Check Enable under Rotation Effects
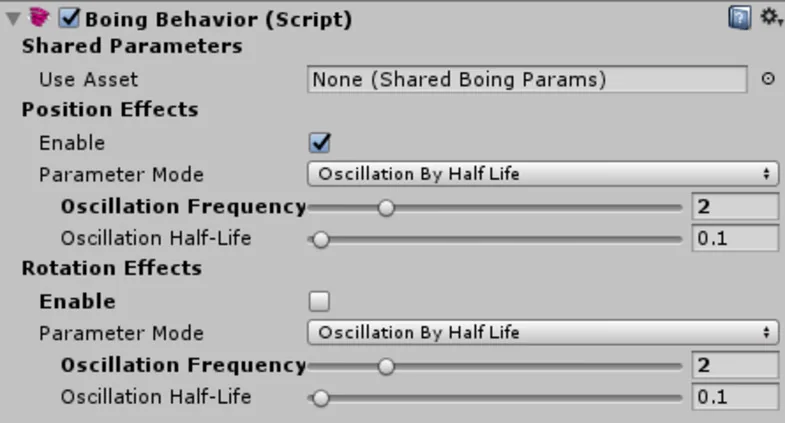Image resolution: width=785 pixels, height=423 pixels. pyautogui.click(x=320, y=301)
